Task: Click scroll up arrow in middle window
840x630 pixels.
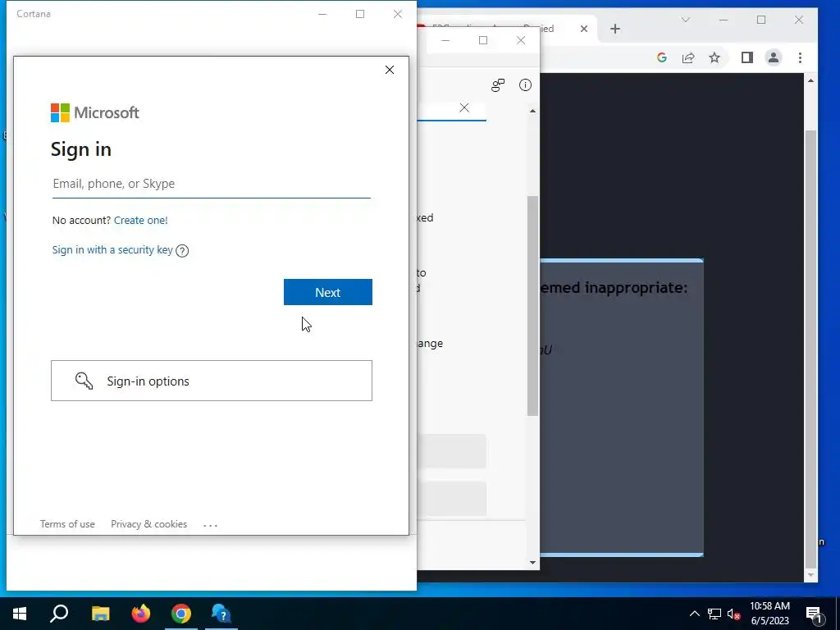Action: click(x=532, y=111)
